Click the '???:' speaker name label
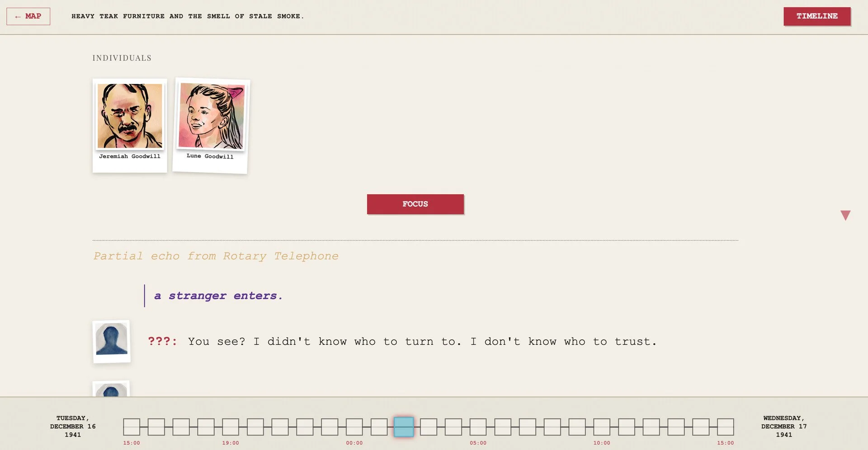 [162, 341]
